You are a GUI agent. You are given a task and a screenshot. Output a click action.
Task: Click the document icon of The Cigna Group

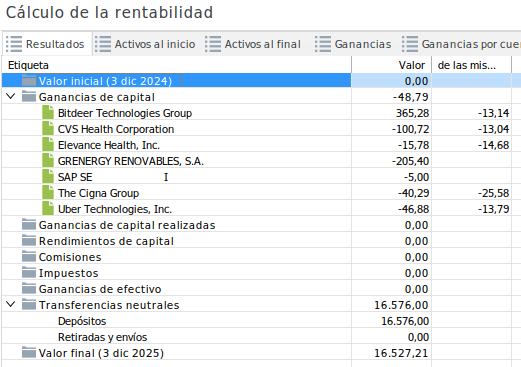pos(48,192)
